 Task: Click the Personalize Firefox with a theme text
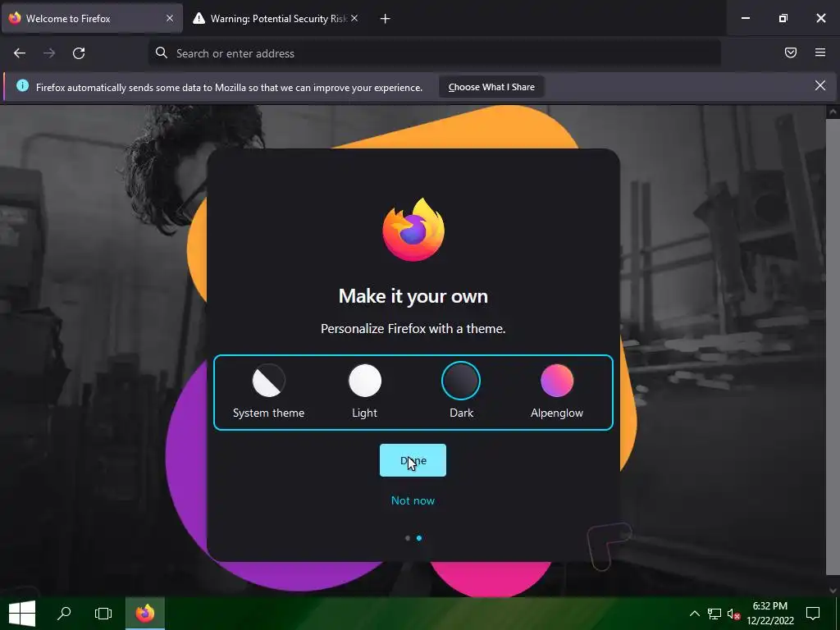coord(413,328)
